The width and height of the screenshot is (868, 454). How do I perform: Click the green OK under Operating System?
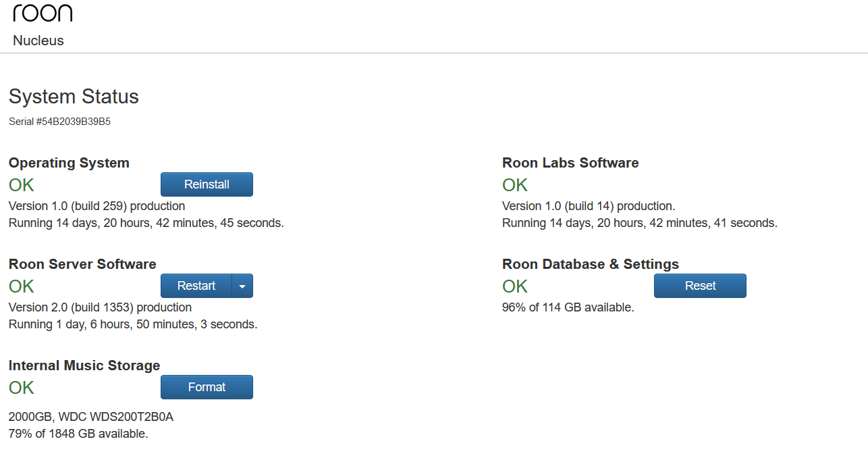tap(20, 184)
